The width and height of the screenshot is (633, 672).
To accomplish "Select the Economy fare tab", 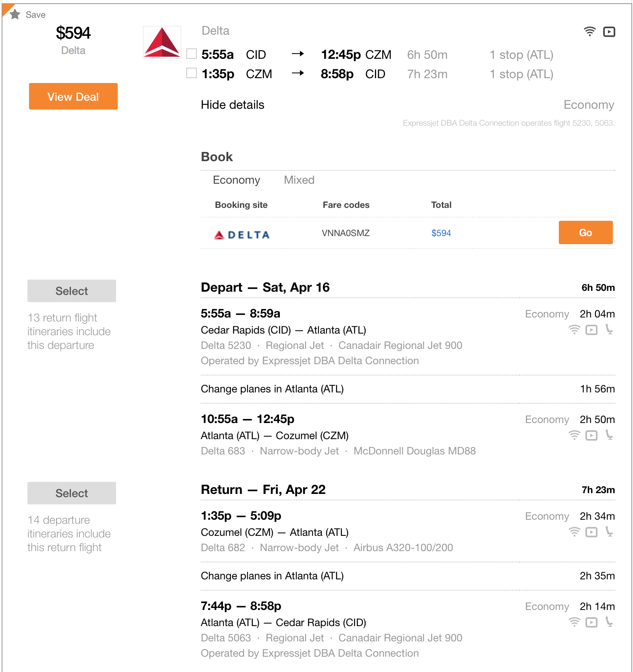I will [237, 180].
